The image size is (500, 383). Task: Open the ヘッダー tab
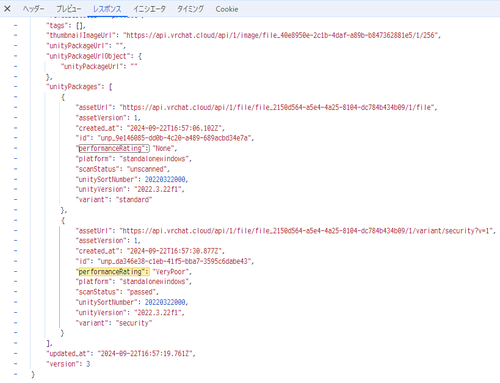coord(33,9)
